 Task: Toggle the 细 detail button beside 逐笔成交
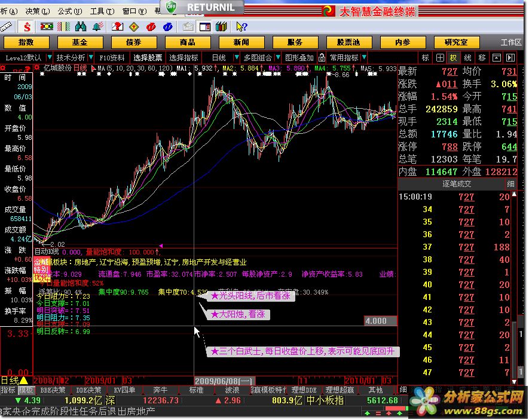(x=511, y=183)
